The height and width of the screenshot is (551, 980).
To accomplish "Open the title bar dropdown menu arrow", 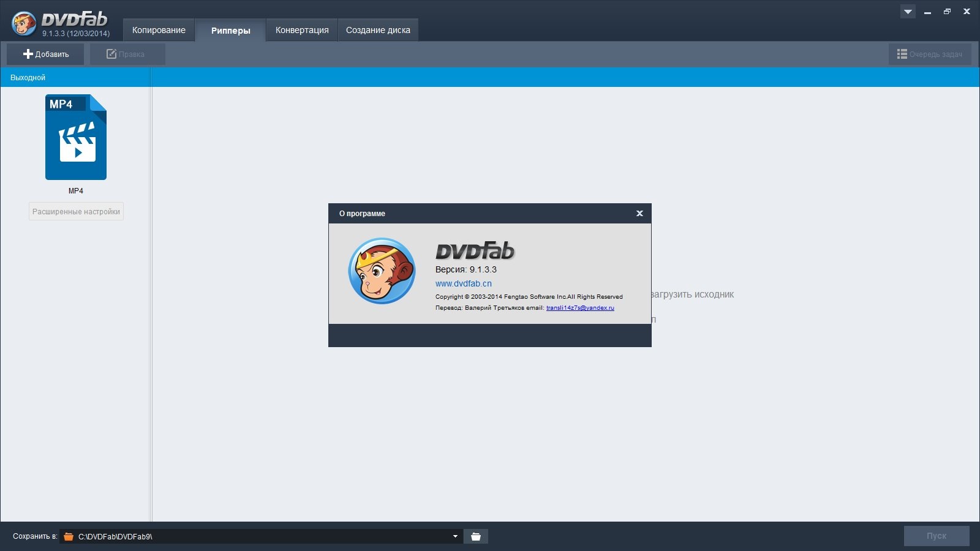I will click(908, 12).
